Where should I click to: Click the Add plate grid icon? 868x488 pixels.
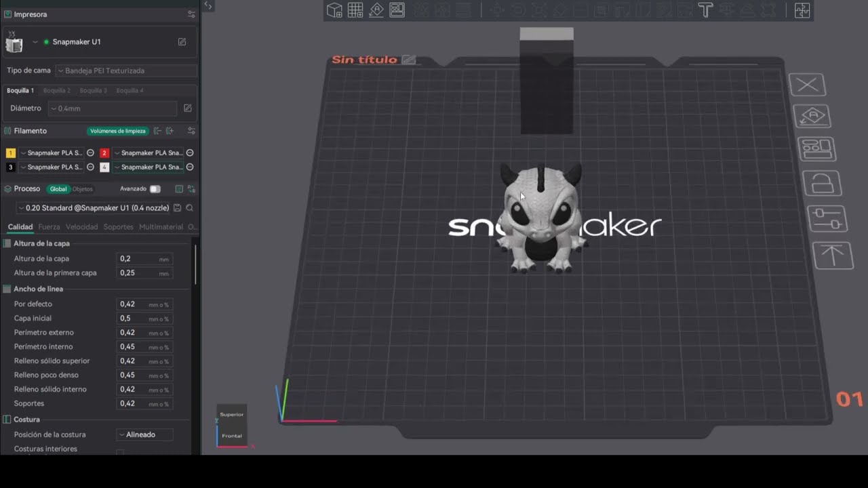point(355,10)
